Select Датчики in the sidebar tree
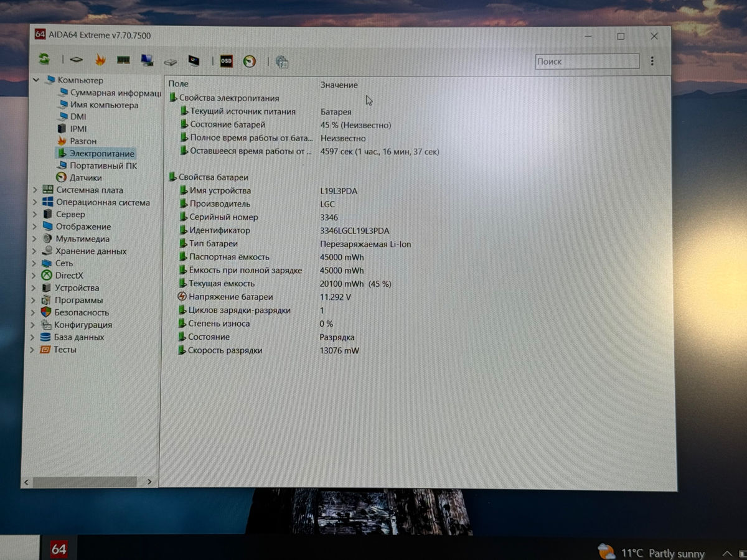Image resolution: width=747 pixels, height=560 pixels. tap(85, 178)
